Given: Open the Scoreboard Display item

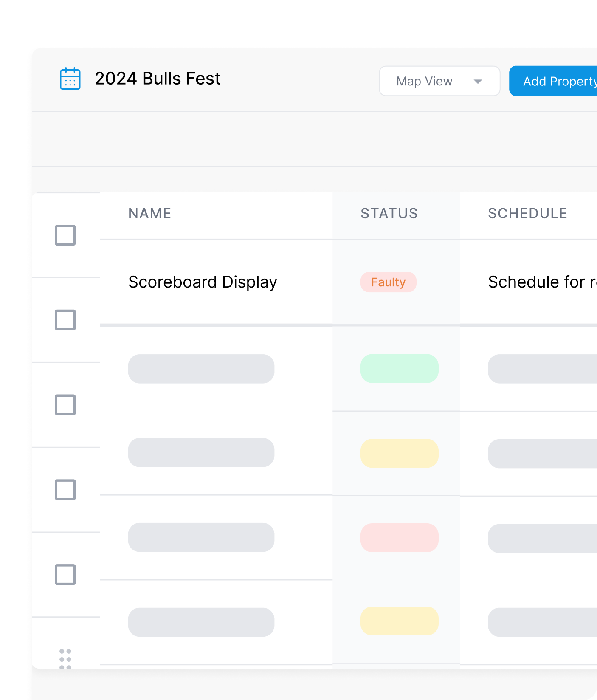Looking at the screenshot, I should 203,282.
